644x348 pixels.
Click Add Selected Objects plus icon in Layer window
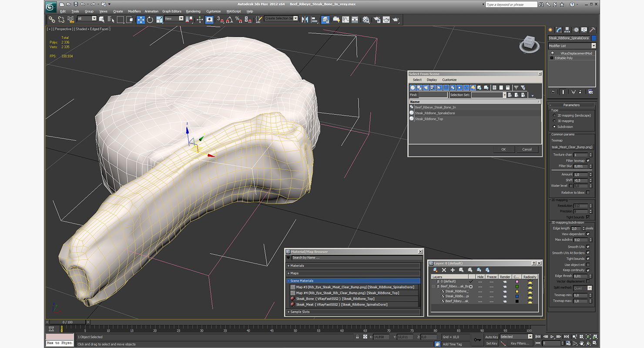[x=453, y=270]
